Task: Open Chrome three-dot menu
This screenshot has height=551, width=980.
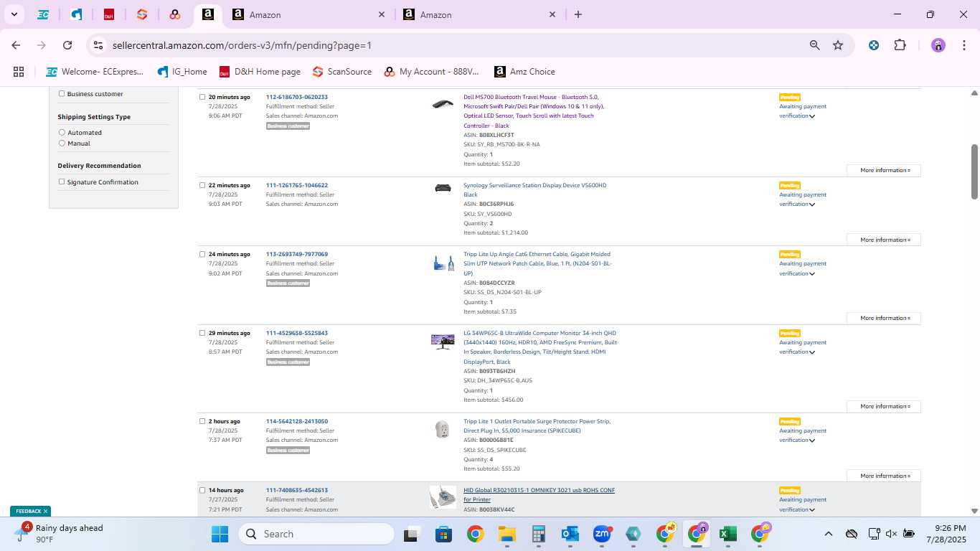Action: 963,45
